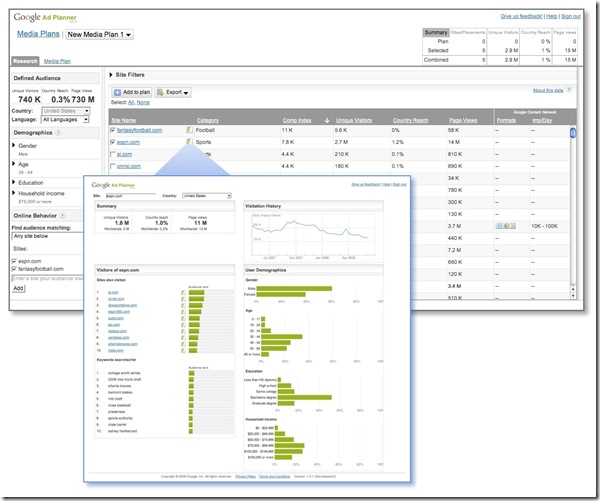This screenshot has width=600, height=501.
Task: Switch to the Research tab
Action: click(x=25, y=61)
